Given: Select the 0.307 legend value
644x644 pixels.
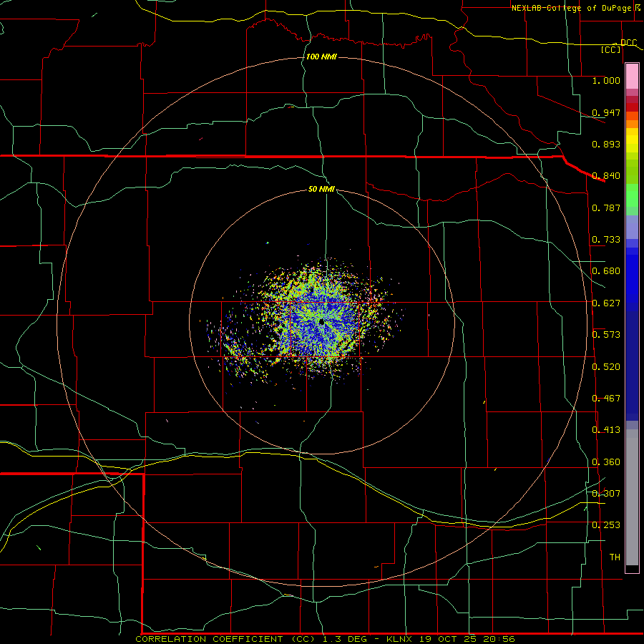Looking at the screenshot, I should (606, 494).
